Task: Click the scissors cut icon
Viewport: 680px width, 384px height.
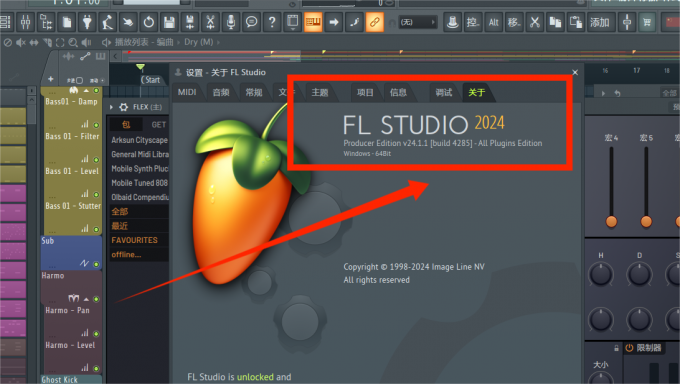Action: coord(535,22)
